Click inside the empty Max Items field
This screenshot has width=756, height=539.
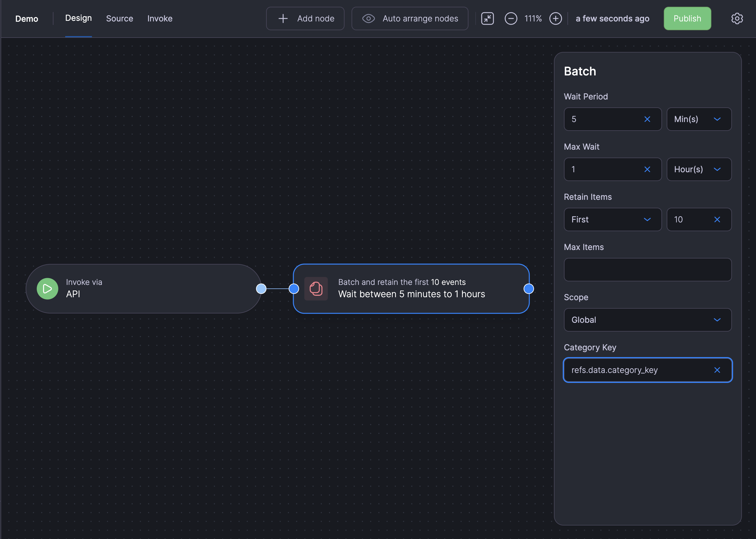[647, 269]
